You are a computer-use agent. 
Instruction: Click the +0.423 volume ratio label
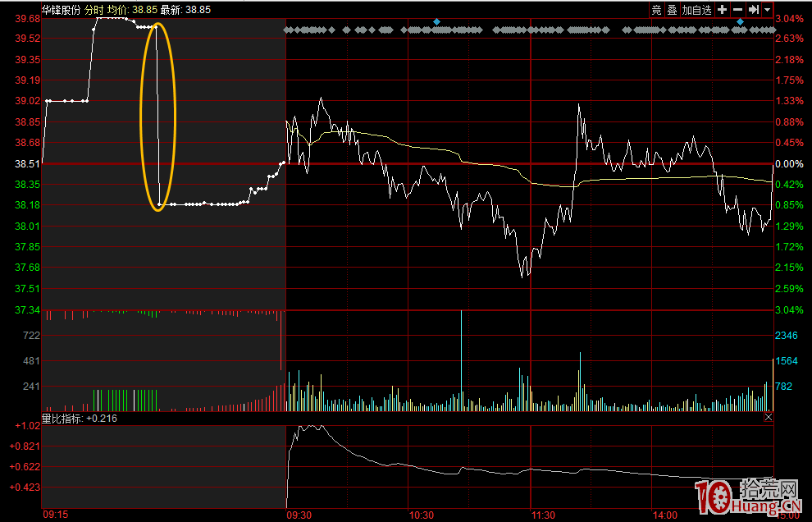click(x=25, y=488)
